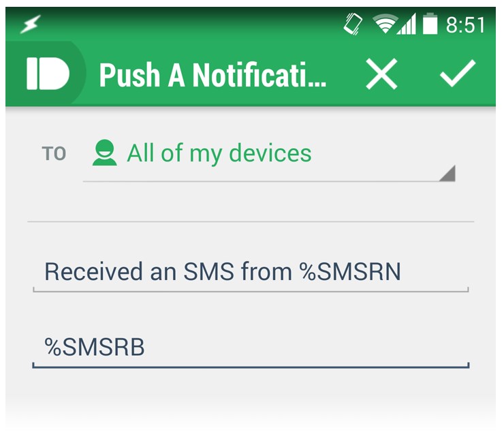Place cursor on the %SMSRN variable text
504x447 pixels.
pyautogui.click(x=350, y=272)
